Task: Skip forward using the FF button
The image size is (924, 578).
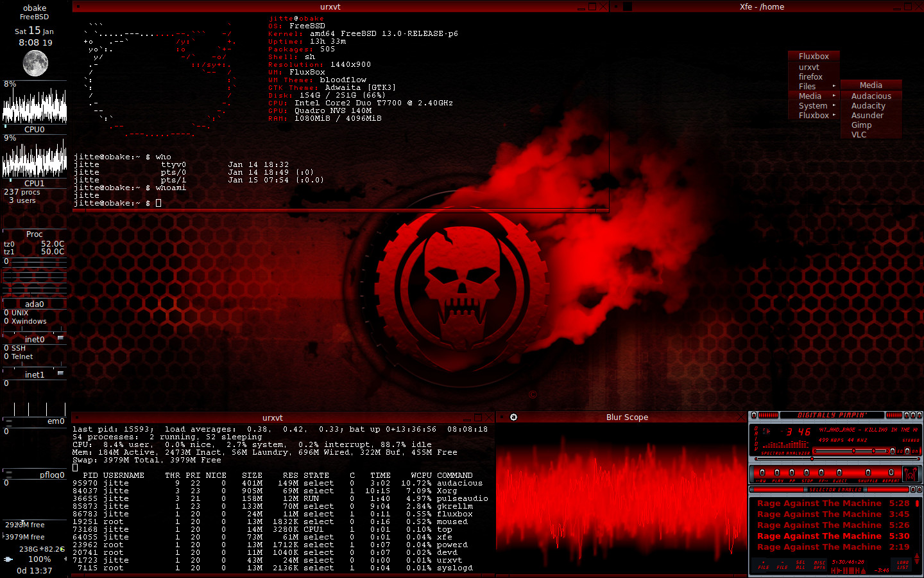Action: (x=821, y=473)
